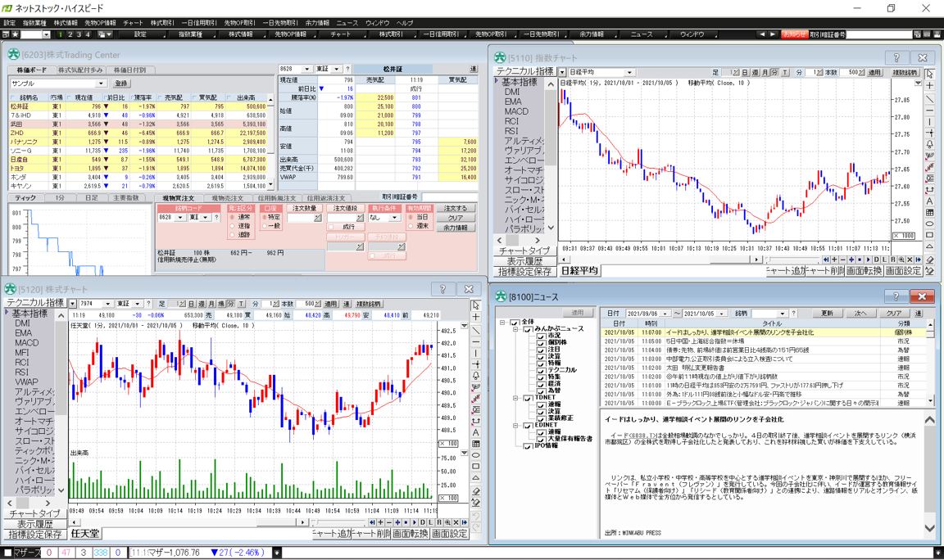This screenshot has width=944, height=560.
Task: Open the チャート menu in menu bar
Action: (x=133, y=23)
